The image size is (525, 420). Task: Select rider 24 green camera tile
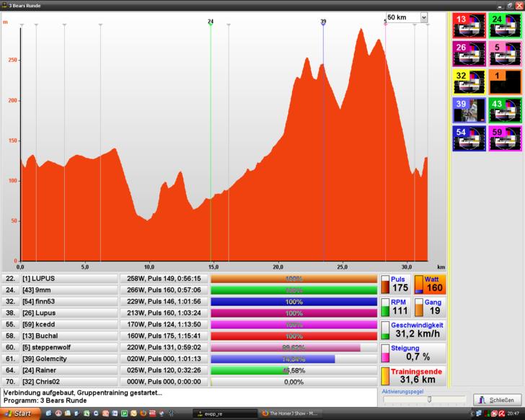[505, 25]
